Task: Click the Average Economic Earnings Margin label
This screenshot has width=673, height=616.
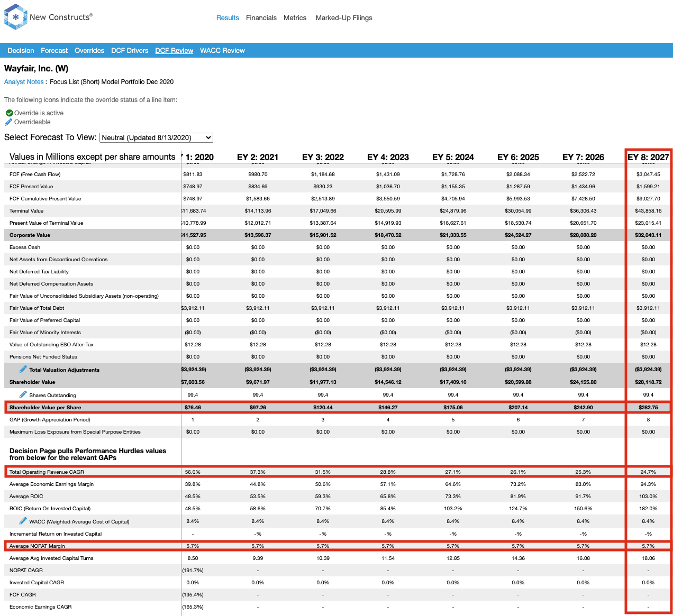Action: tap(51, 484)
